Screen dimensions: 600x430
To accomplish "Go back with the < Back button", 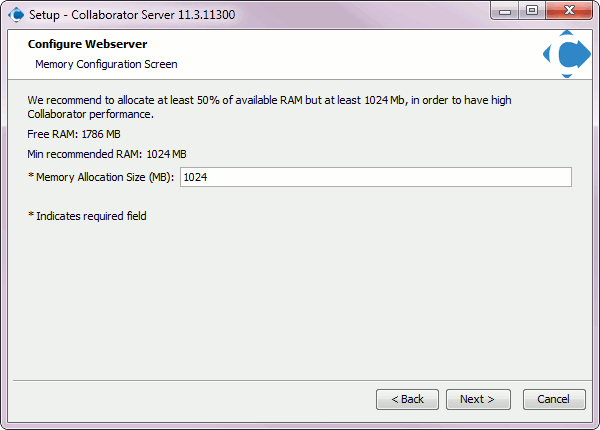I will click(x=407, y=399).
